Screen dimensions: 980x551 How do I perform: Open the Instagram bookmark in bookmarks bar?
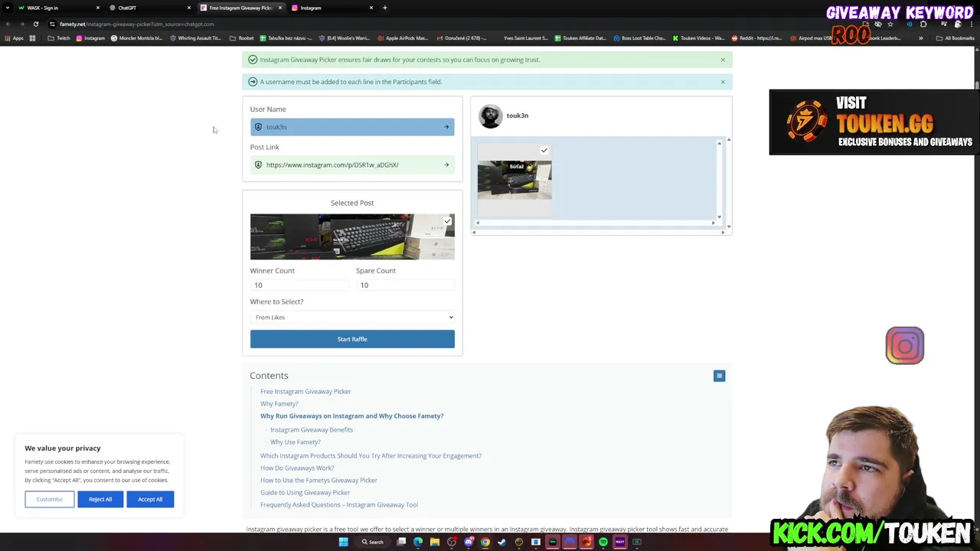click(90, 38)
